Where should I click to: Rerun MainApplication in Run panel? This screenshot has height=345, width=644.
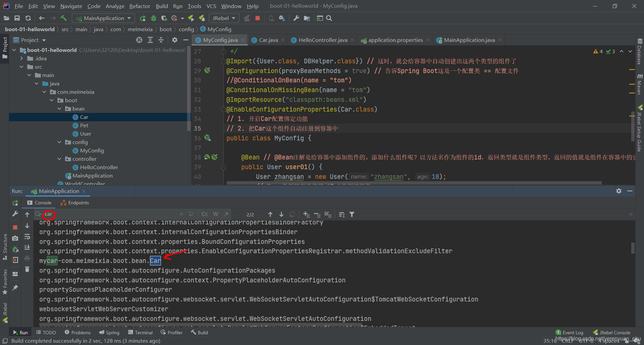[x=15, y=203]
